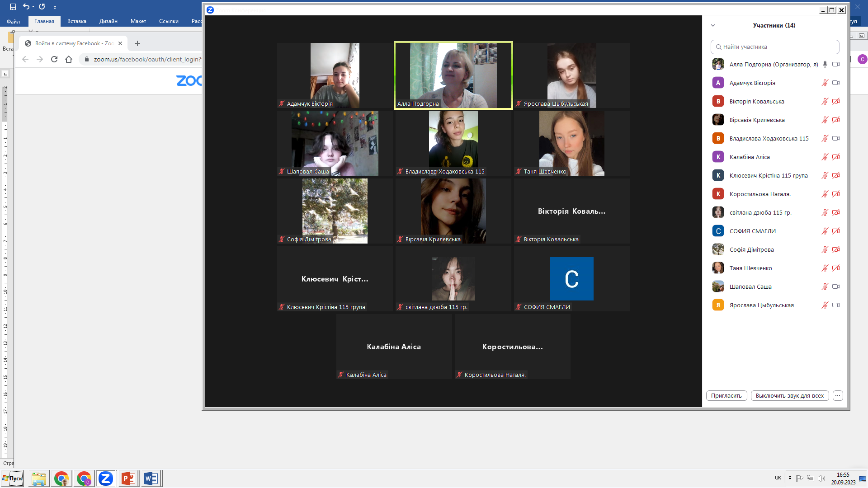The width and height of the screenshot is (868, 488).
Task: Click the Пригласить button
Action: [726, 395]
